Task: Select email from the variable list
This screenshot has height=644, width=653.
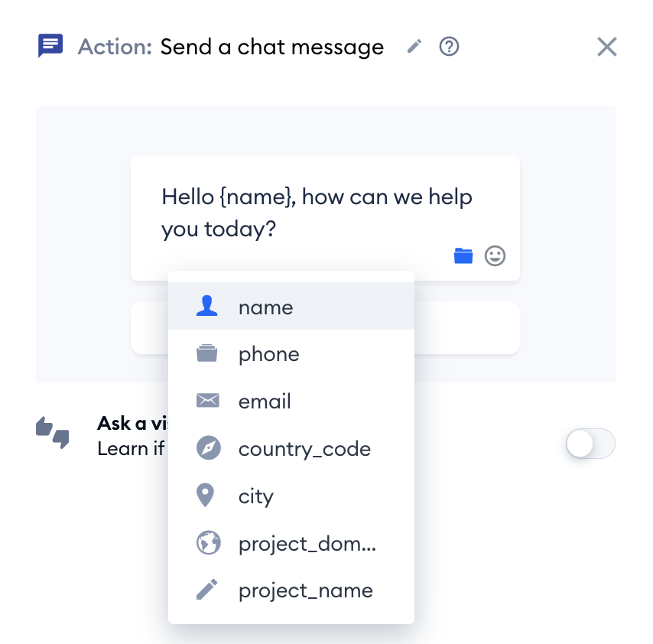Action: coord(291,401)
